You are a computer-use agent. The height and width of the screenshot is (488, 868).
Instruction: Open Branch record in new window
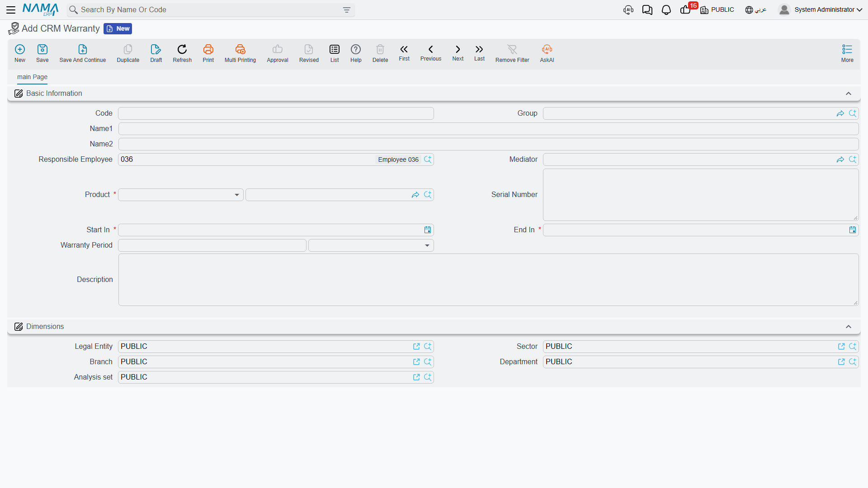click(416, 362)
